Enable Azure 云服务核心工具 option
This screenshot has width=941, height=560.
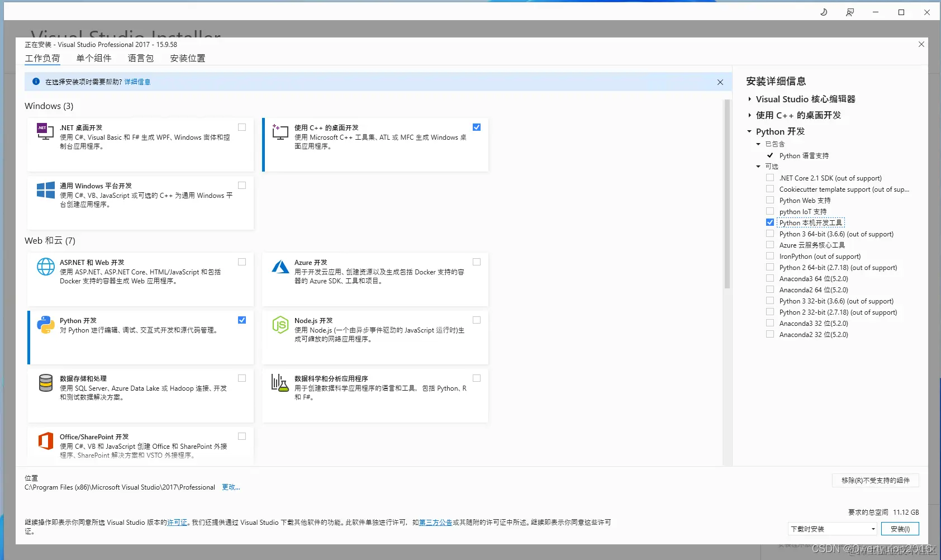(770, 245)
